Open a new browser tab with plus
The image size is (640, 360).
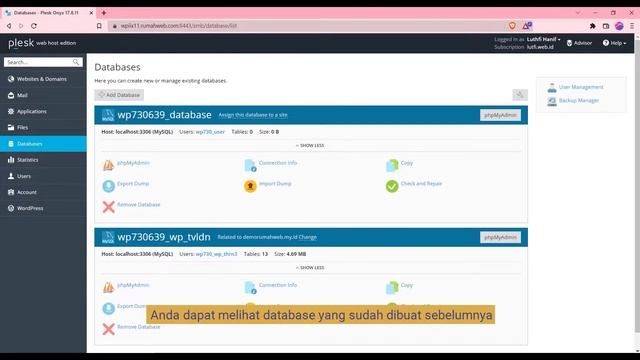[104, 13]
